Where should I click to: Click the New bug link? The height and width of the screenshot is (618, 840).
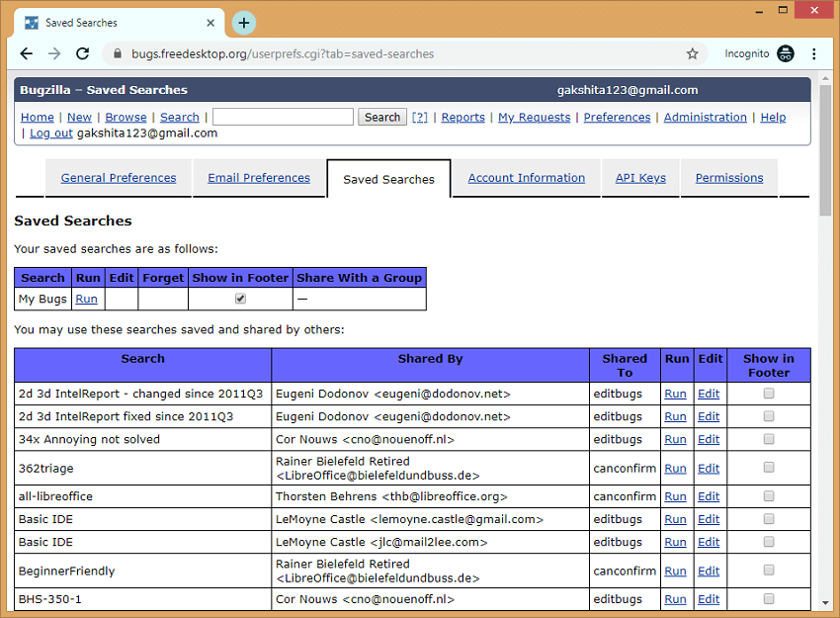(x=79, y=118)
